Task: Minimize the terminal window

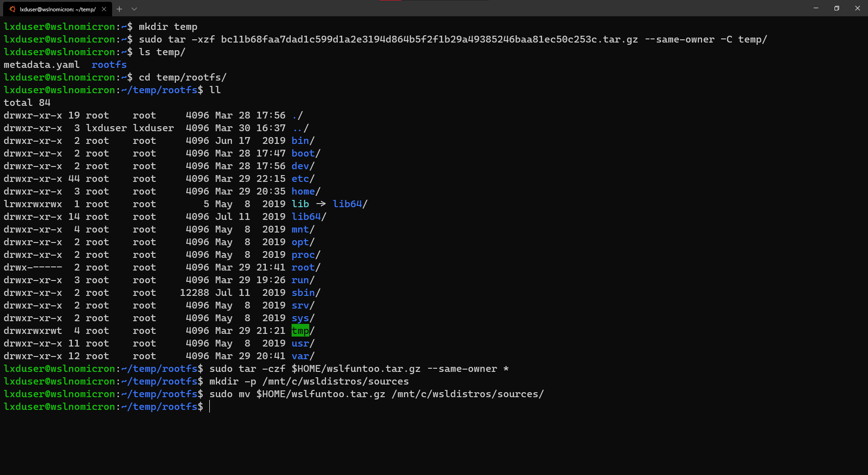Action: coord(816,8)
